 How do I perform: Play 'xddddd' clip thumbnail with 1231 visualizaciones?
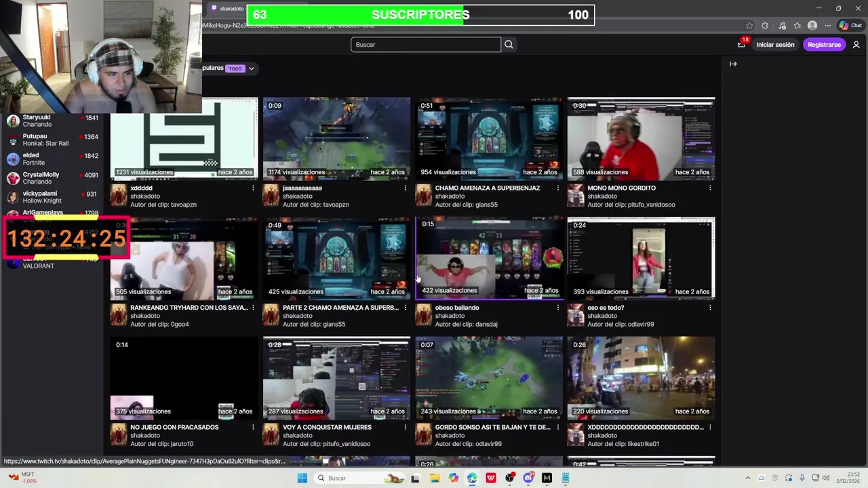pos(184,138)
